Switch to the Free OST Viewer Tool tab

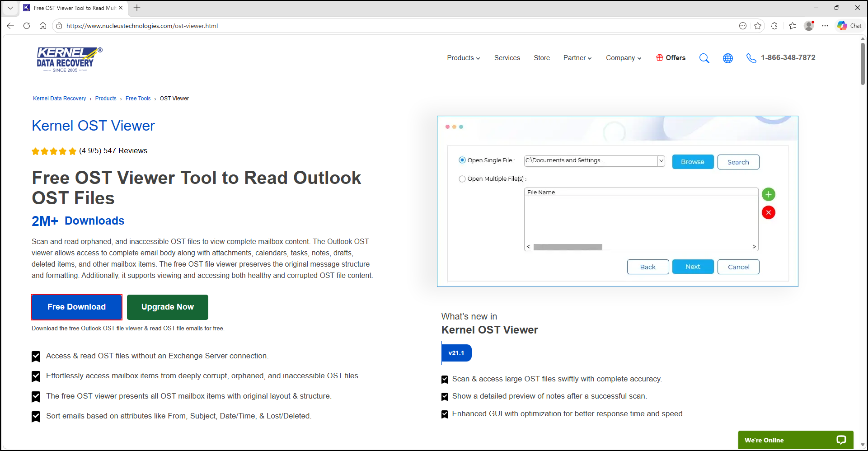[x=74, y=8]
